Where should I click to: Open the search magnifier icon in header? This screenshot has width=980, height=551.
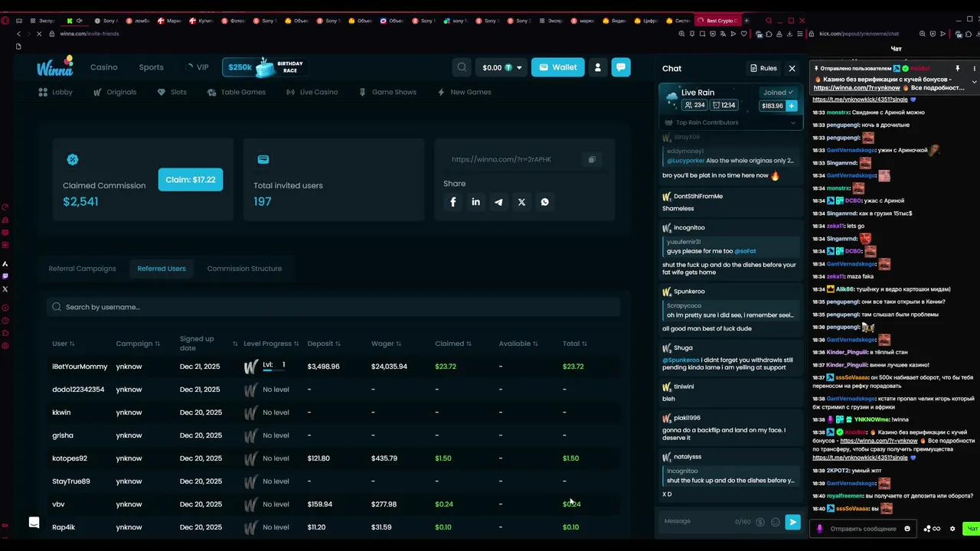pyautogui.click(x=462, y=67)
